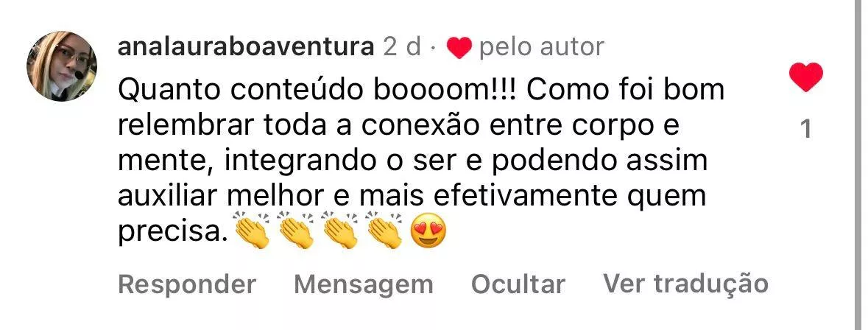The width and height of the screenshot is (868, 330).
Task: Click the third clapping hands emoji
Action: [340, 229]
